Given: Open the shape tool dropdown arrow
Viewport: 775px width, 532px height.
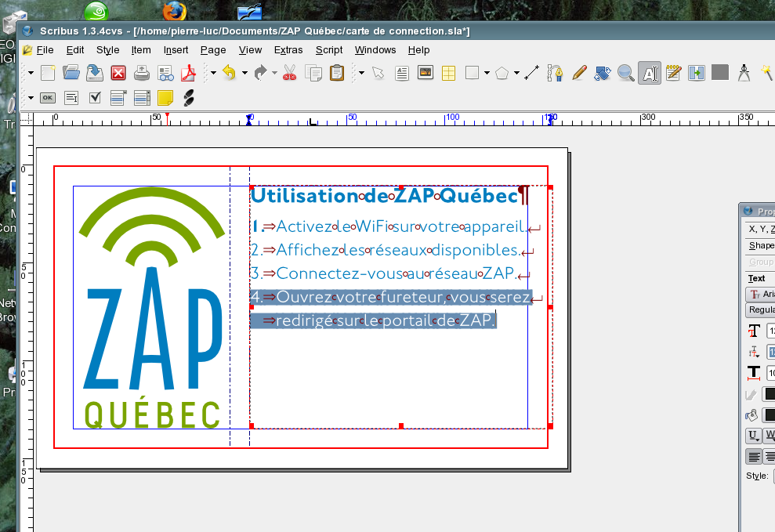Looking at the screenshot, I should 487,73.
